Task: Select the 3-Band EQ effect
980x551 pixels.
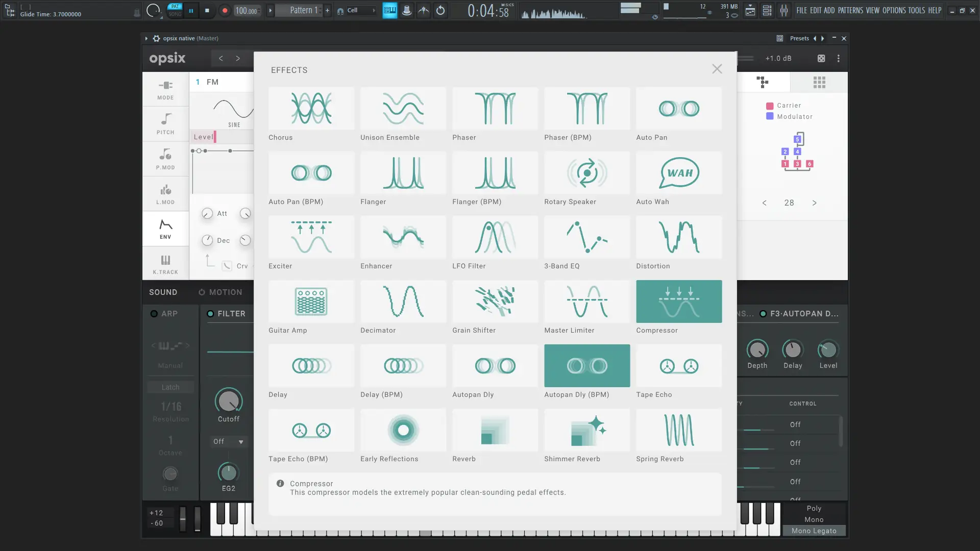Action: point(586,237)
